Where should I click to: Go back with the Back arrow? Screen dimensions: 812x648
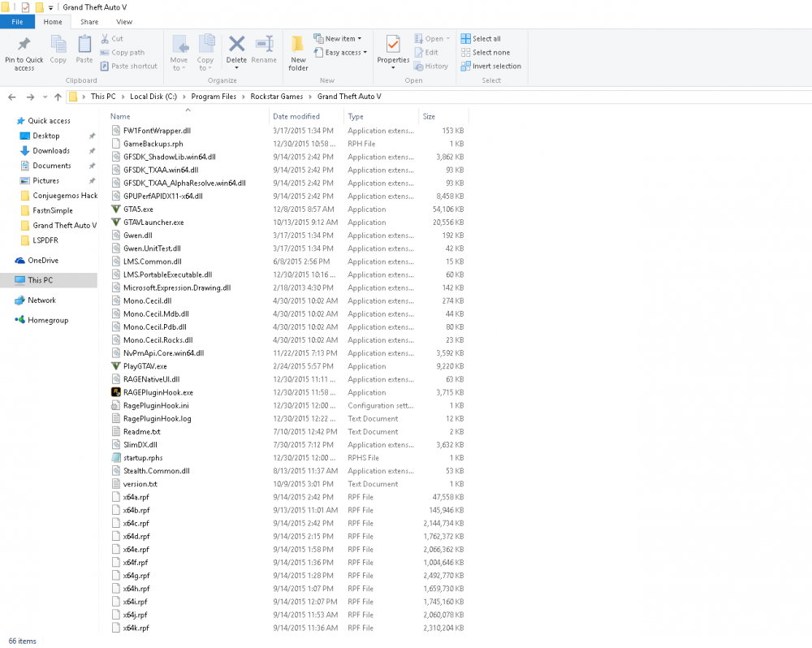(12, 97)
